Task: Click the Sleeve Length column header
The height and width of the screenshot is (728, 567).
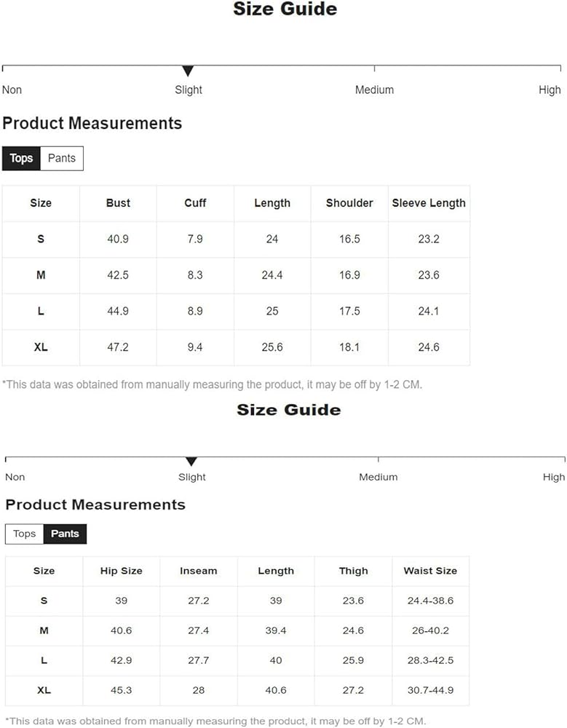Action: [429, 203]
